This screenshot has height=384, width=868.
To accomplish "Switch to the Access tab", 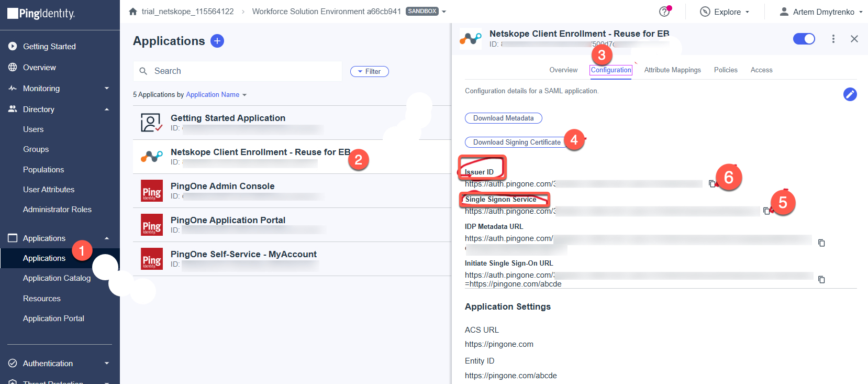I will 761,70.
